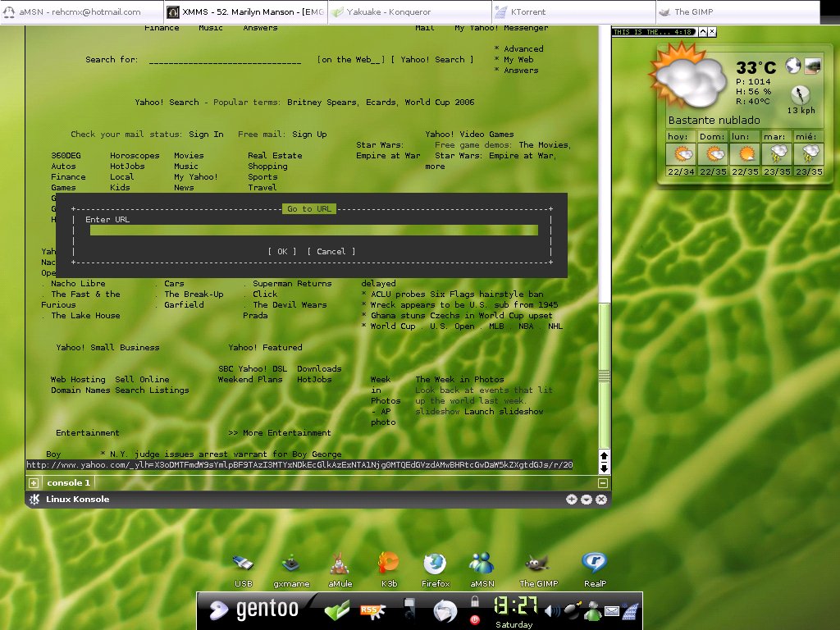Click the 13:27 panel clock
Viewport: 840px width, 630px height.
[515, 606]
